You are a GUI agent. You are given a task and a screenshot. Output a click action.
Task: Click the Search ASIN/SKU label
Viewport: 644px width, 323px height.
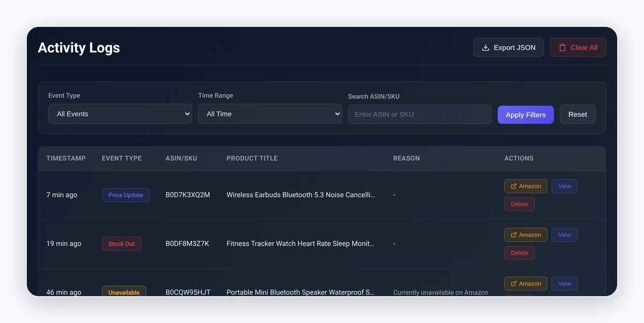coord(374,97)
